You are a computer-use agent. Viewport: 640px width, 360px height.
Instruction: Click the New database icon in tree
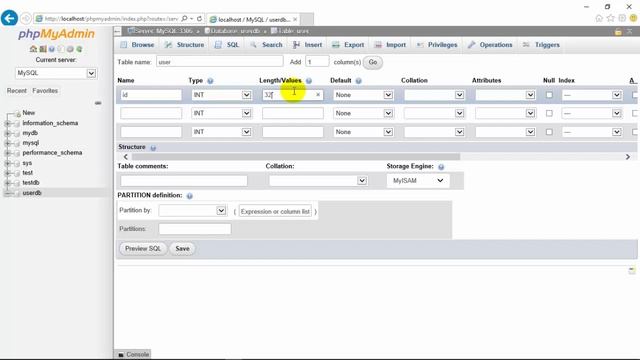(17, 113)
